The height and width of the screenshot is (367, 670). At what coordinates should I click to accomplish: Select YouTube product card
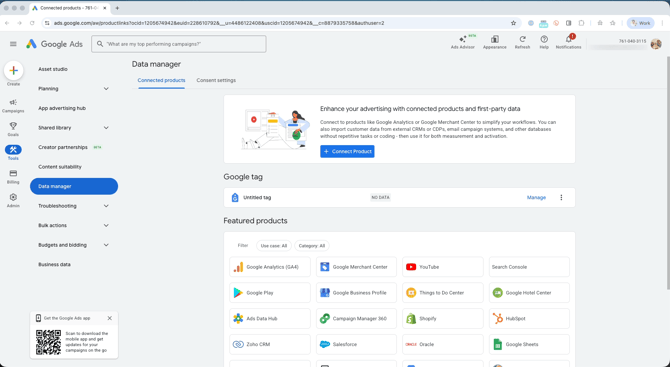pos(443,267)
